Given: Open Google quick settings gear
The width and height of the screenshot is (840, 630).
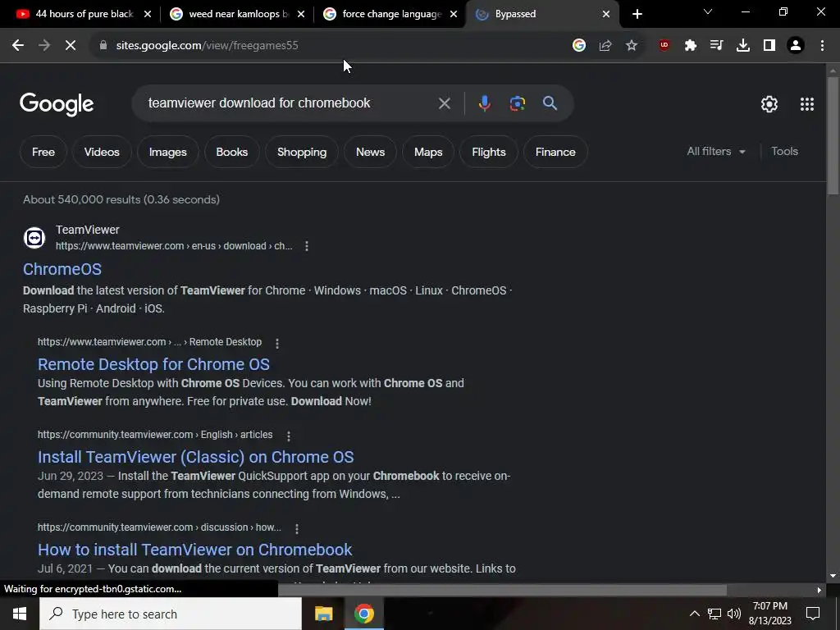Looking at the screenshot, I should tap(769, 104).
